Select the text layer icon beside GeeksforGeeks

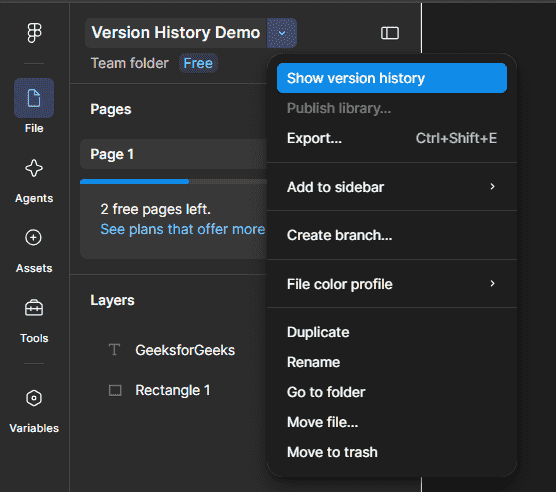coord(115,350)
